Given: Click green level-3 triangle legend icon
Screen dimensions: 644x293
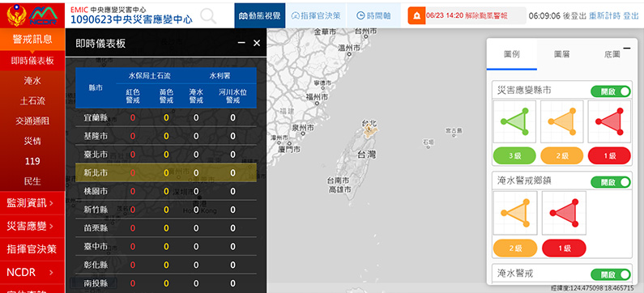Looking at the screenshot, I should coord(514,121).
